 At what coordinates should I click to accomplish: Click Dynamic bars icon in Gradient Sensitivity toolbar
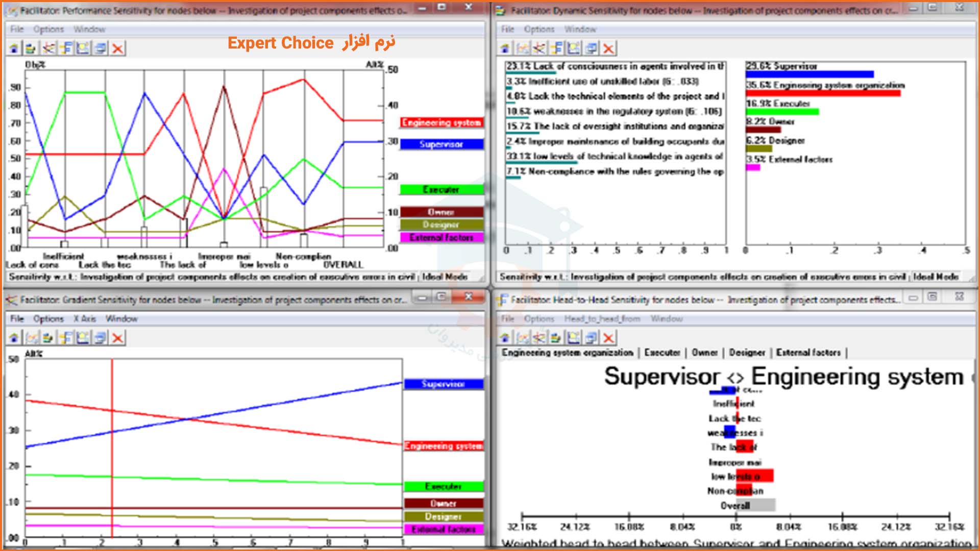pos(48,338)
